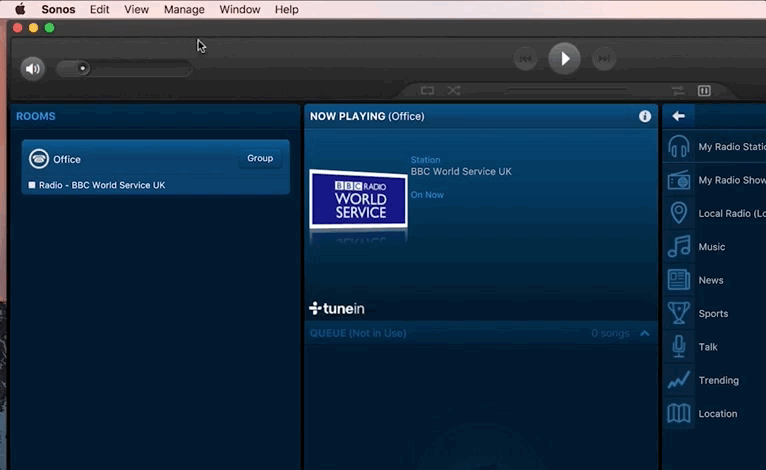This screenshot has width=766, height=470.
Task: Open the View menu
Action: [x=136, y=9]
